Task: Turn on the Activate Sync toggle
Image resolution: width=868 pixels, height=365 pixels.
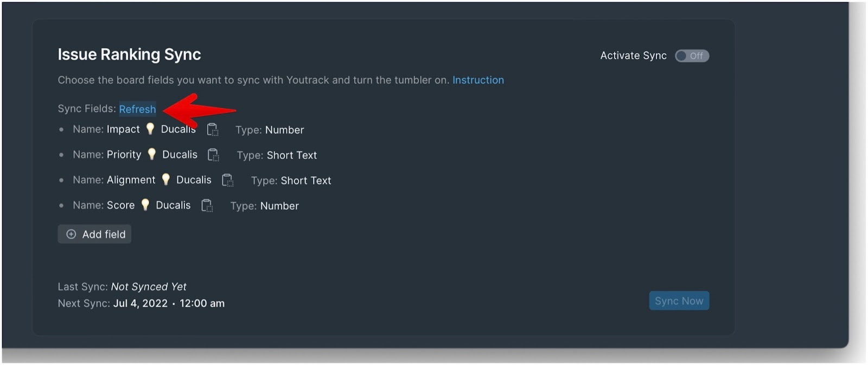Action: coord(692,56)
